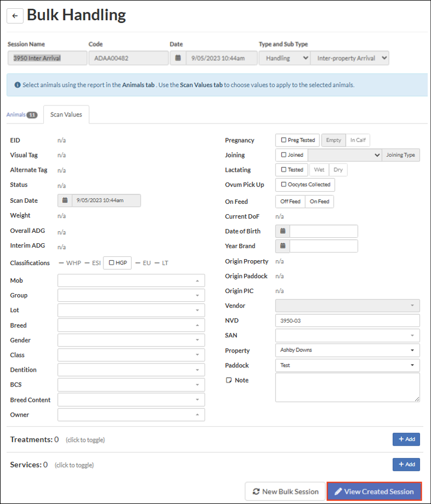The image size is (431, 504).
Task: Expand the Breed dropdown
Action: 131,325
